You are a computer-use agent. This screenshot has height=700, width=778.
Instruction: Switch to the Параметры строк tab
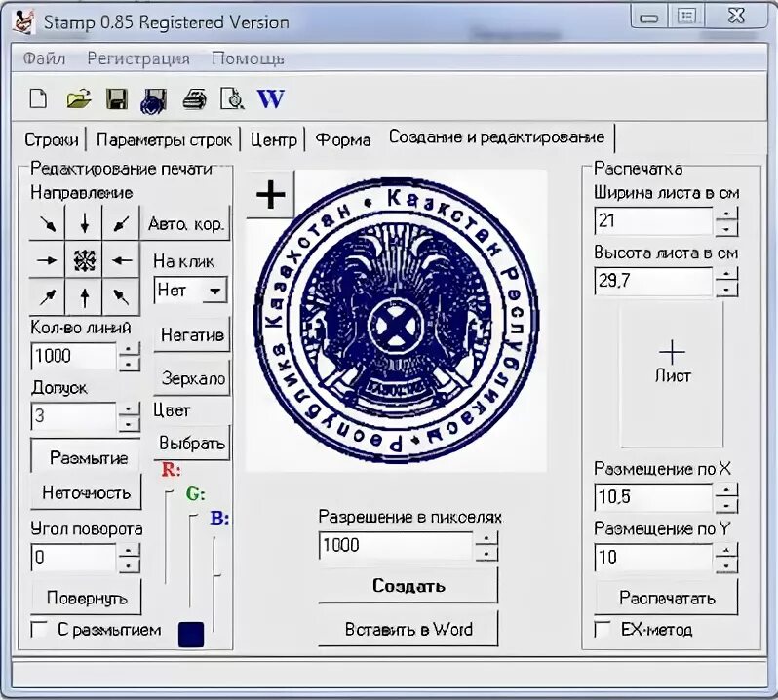coord(164,139)
